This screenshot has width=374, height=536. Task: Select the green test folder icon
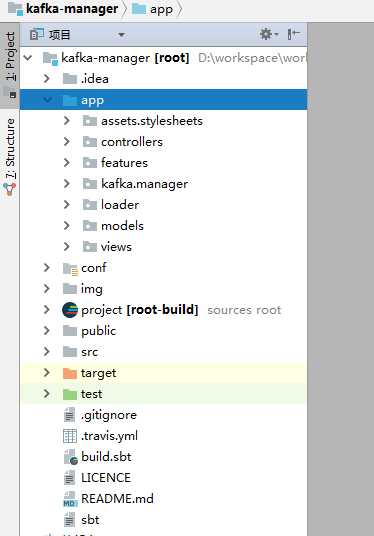[70, 394]
